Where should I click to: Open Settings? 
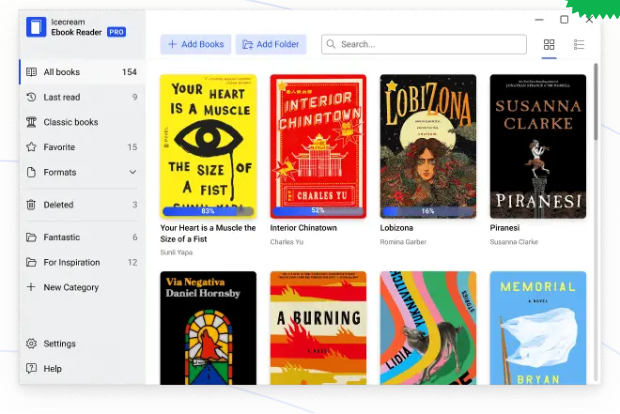82,344
